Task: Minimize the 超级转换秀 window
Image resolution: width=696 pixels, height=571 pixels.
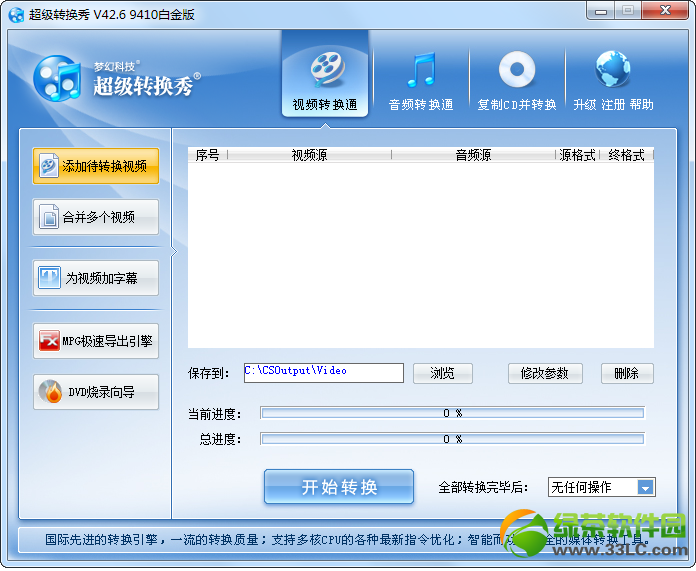Action: pos(601,11)
